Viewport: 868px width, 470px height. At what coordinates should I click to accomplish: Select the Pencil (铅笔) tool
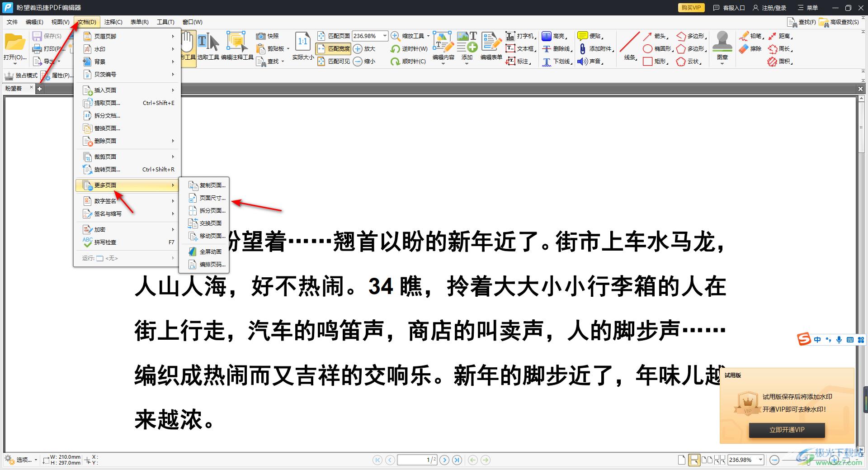click(x=752, y=36)
